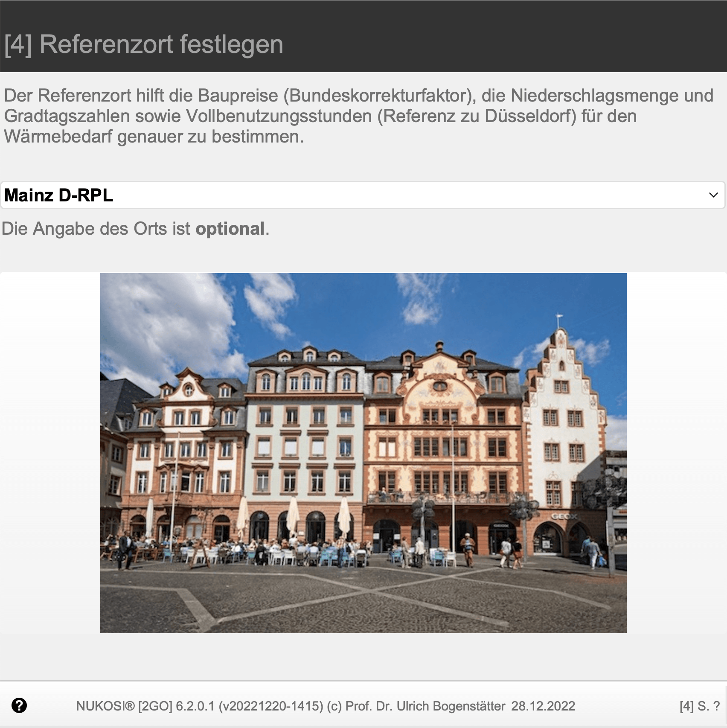Click the NUKOSI® [2GO] 6.2.0.1 version text
Image resolution: width=727 pixels, height=728 pixels.
(145, 706)
